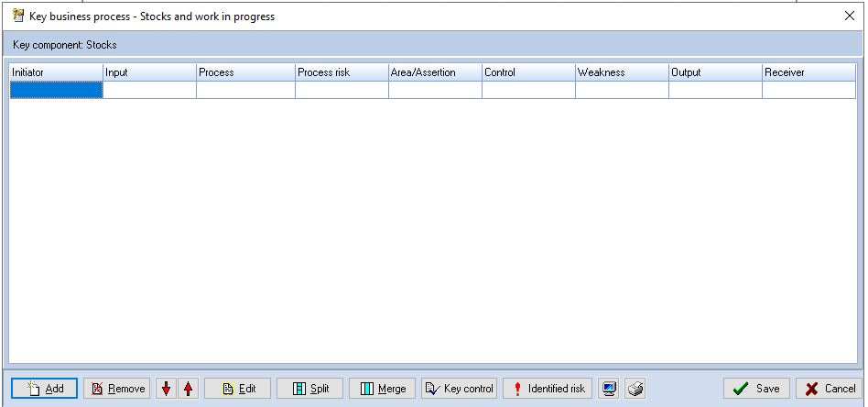Click the empty Weakness cell
This screenshot has height=407, width=868.
pos(622,90)
